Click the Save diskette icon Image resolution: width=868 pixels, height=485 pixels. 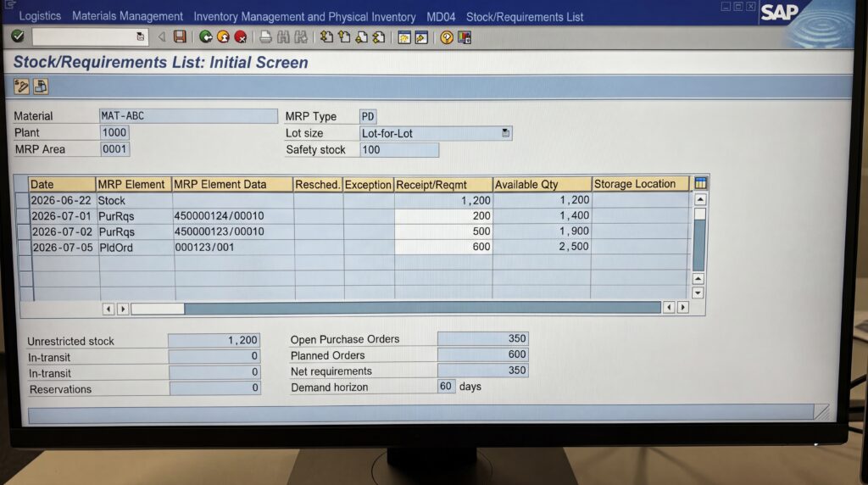point(180,36)
